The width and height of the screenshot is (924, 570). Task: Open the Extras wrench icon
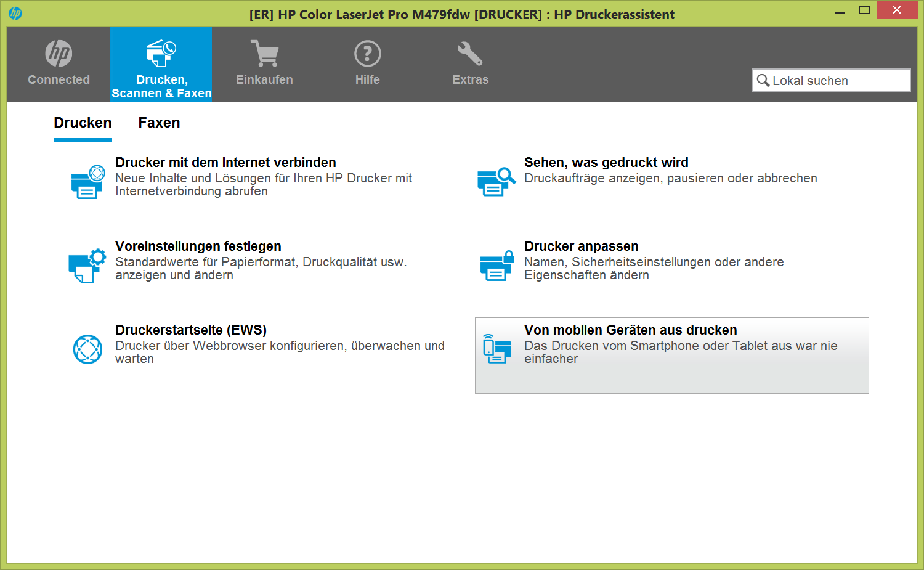tap(470, 54)
